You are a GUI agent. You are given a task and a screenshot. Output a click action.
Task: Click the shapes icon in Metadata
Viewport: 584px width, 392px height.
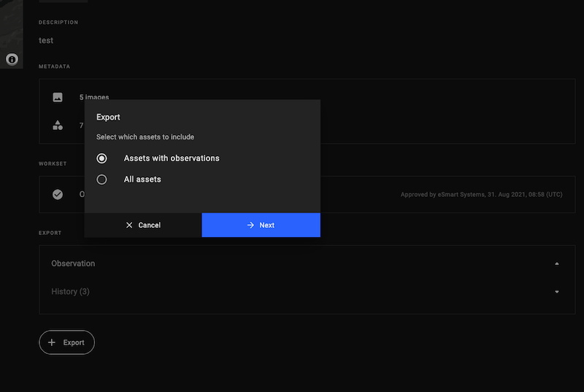tap(58, 125)
